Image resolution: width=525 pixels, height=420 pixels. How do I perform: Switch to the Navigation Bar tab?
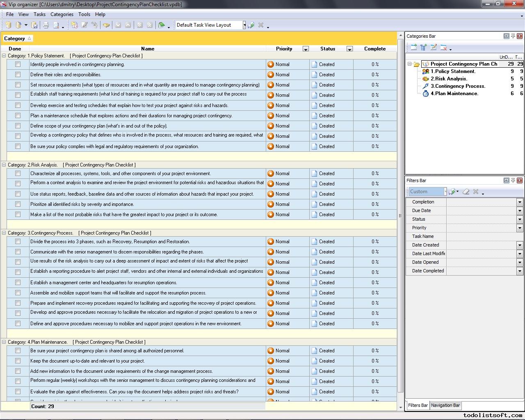pos(445,405)
